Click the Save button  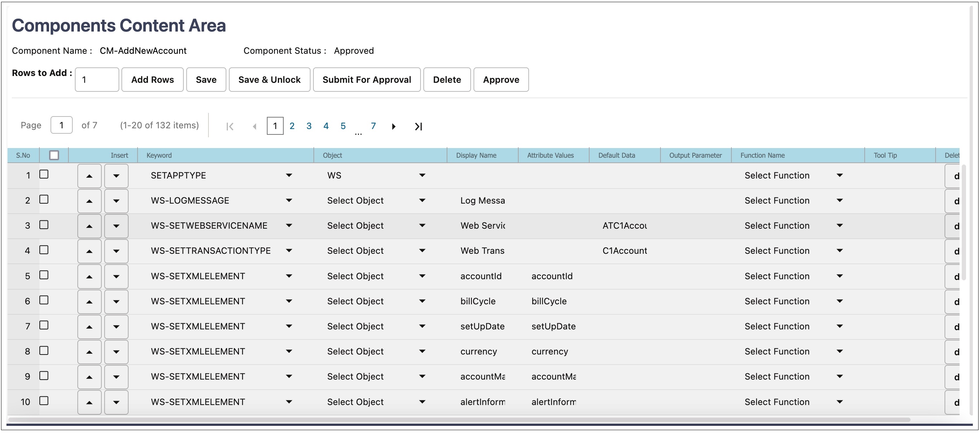click(x=206, y=80)
